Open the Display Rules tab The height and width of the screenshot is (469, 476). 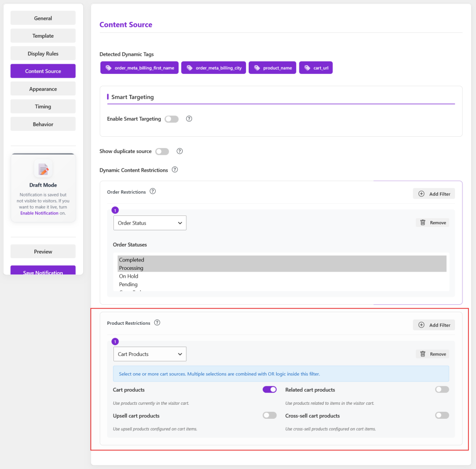click(43, 53)
